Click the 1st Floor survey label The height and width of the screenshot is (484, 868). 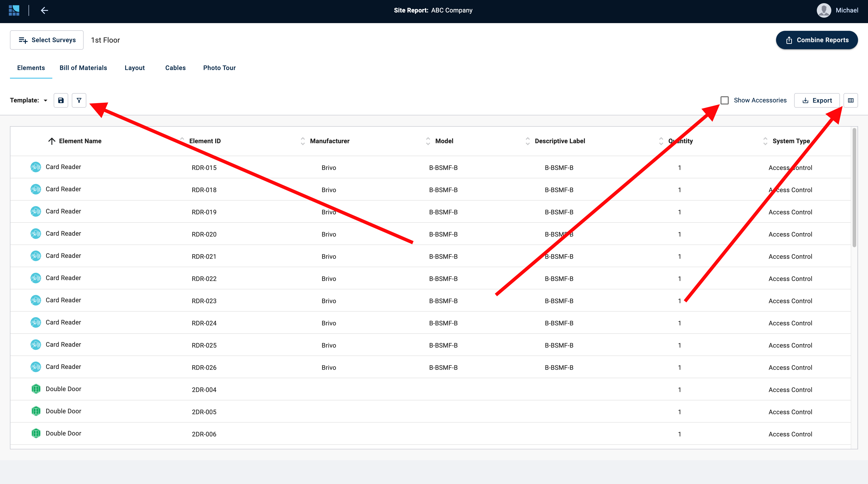(106, 40)
